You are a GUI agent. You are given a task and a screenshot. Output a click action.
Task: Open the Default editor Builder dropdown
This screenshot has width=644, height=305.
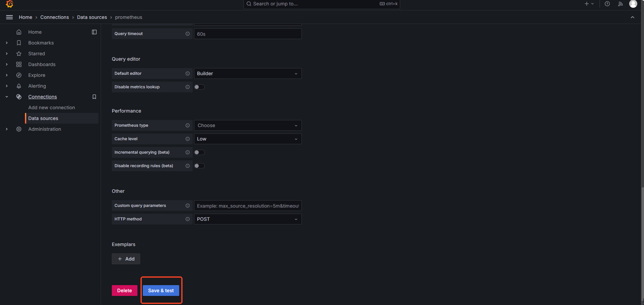click(248, 73)
